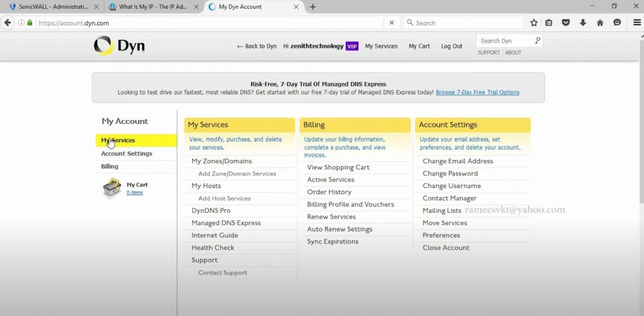
Task: Open Order History
Action: [x=329, y=192]
